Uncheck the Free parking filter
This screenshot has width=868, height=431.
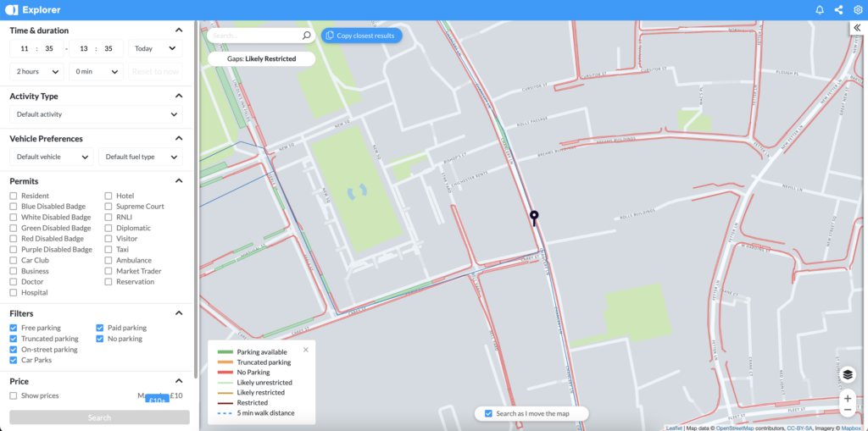click(x=14, y=328)
